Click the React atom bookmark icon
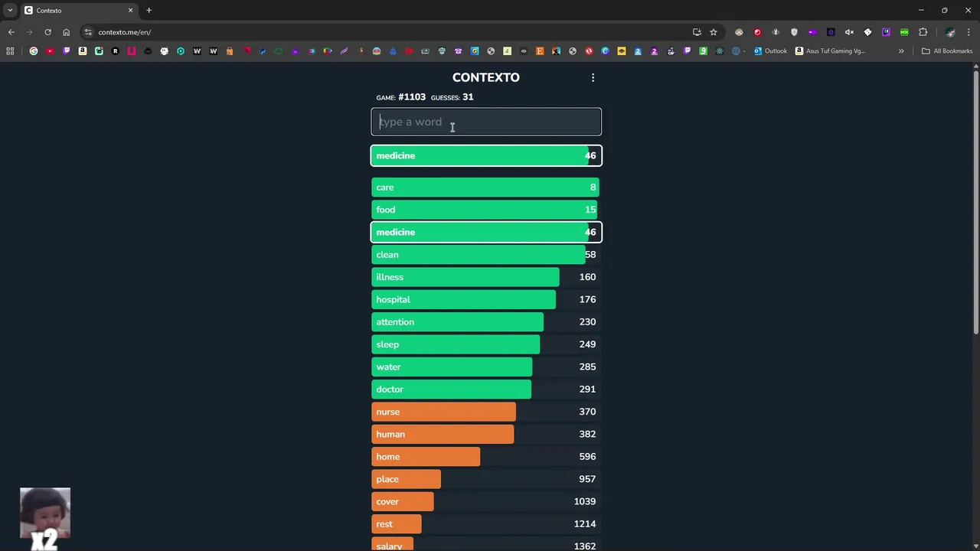Image resolution: width=980 pixels, height=551 pixels. coord(720,51)
